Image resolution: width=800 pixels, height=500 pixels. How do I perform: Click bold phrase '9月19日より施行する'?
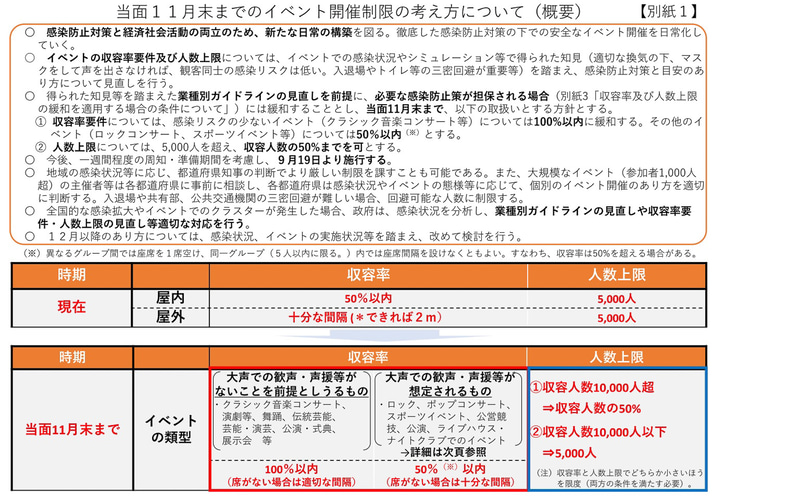tap(335, 160)
